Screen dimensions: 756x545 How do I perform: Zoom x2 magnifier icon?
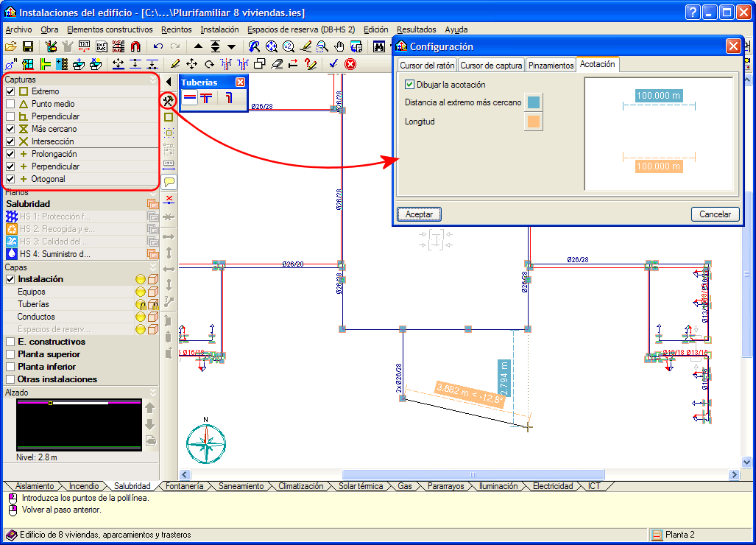[x=289, y=46]
